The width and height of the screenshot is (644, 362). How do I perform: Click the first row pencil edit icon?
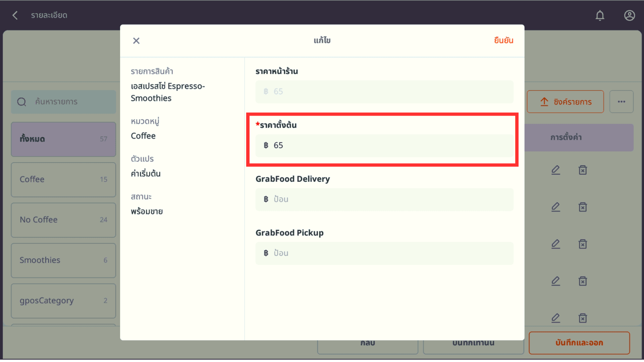555,170
